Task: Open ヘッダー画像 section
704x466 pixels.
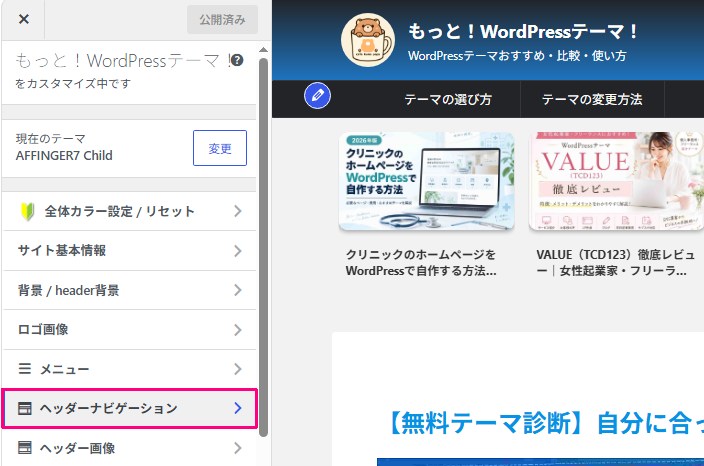Action: [129, 448]
